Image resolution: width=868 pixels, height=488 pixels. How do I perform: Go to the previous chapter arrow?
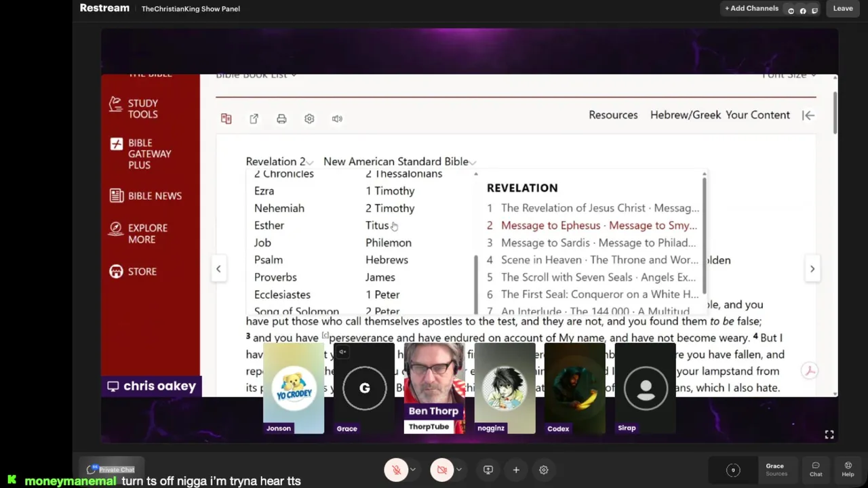click(x=218, y=269)
